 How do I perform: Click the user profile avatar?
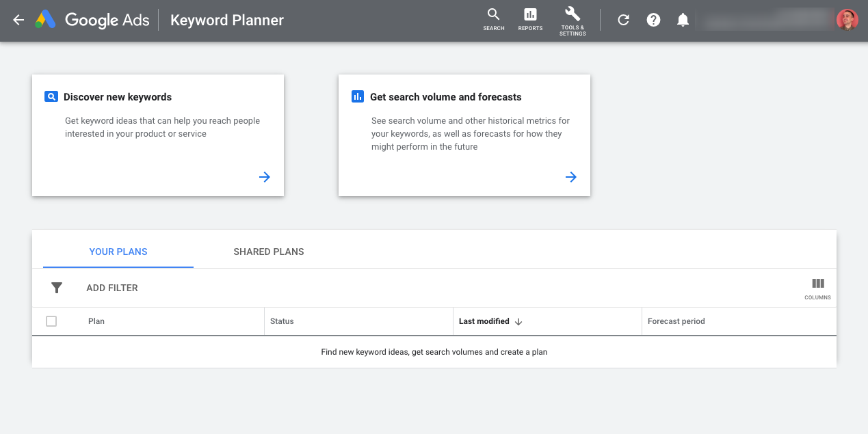click(847, 20)
